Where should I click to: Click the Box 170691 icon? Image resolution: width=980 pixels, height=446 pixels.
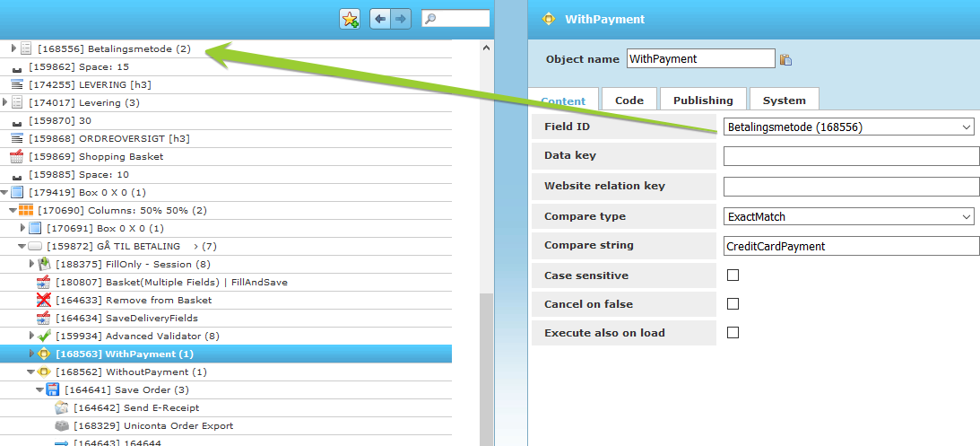tap(35, 228)
